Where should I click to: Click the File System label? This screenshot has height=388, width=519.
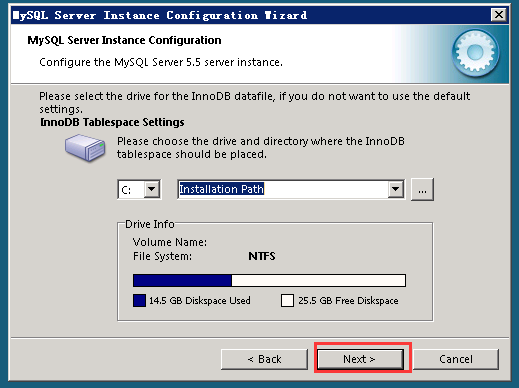pyautogui.click(x=162, y=256)
